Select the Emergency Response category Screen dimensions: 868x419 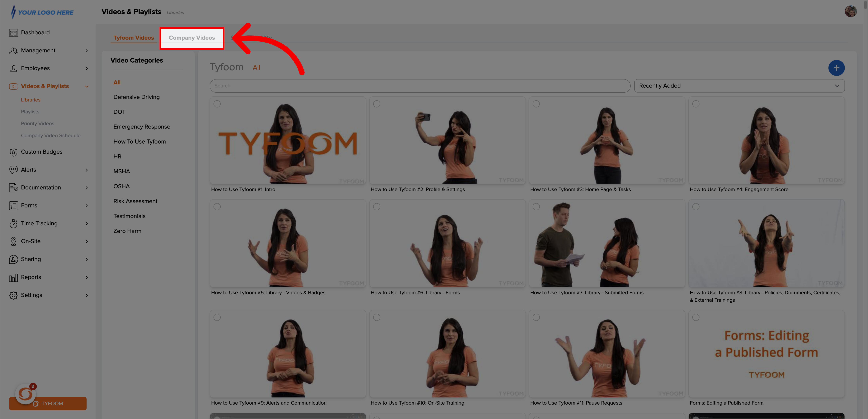pyautogui.click(x=142, y=127)
